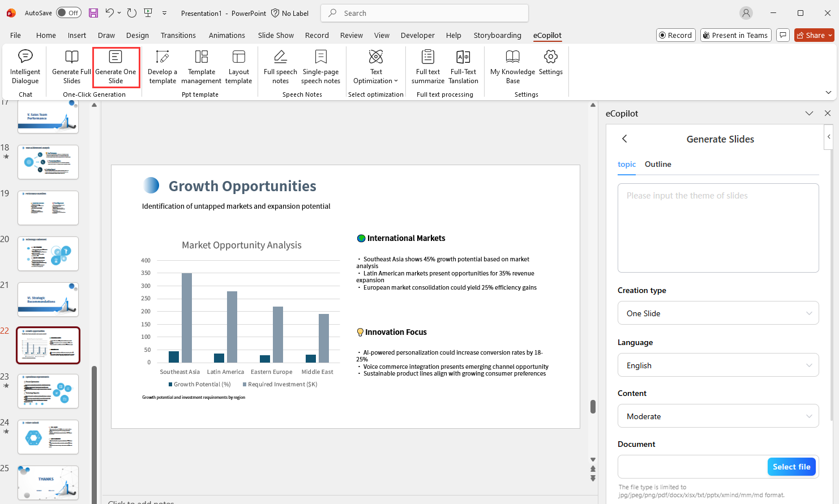839x504 pixels.
Task: Open Template management
Action: (201, 67)
